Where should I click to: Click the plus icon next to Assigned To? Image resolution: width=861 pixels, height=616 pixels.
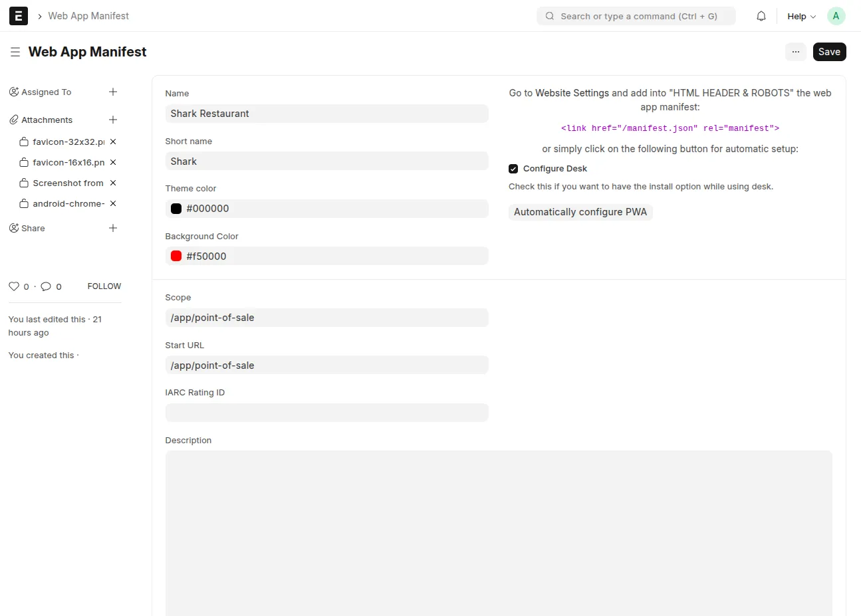point(113,92)
